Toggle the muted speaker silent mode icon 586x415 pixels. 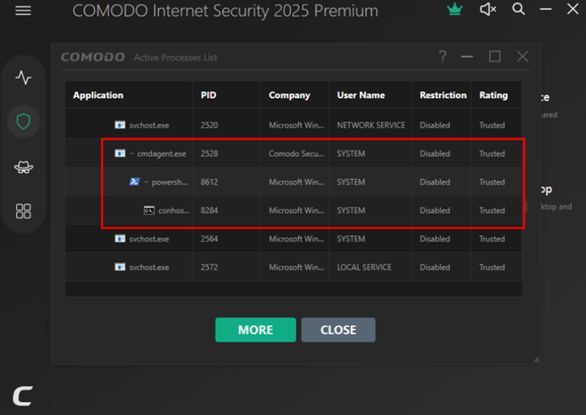(x=488, y=9)
